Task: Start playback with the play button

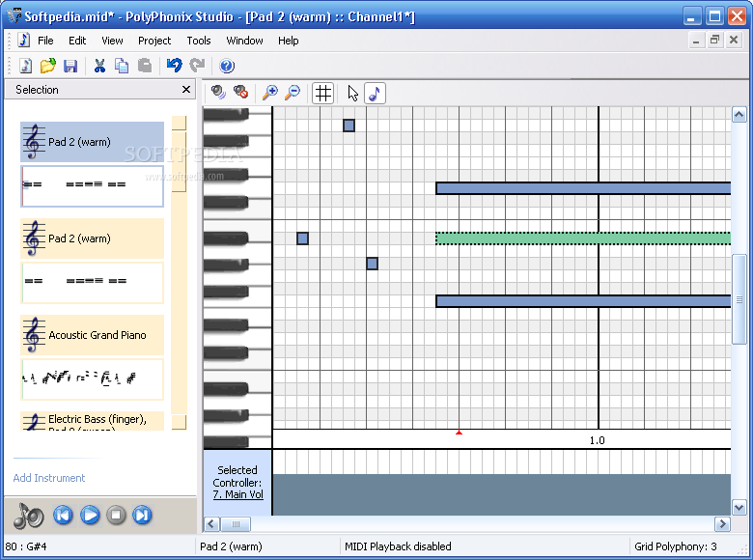Action: (90, 515)
